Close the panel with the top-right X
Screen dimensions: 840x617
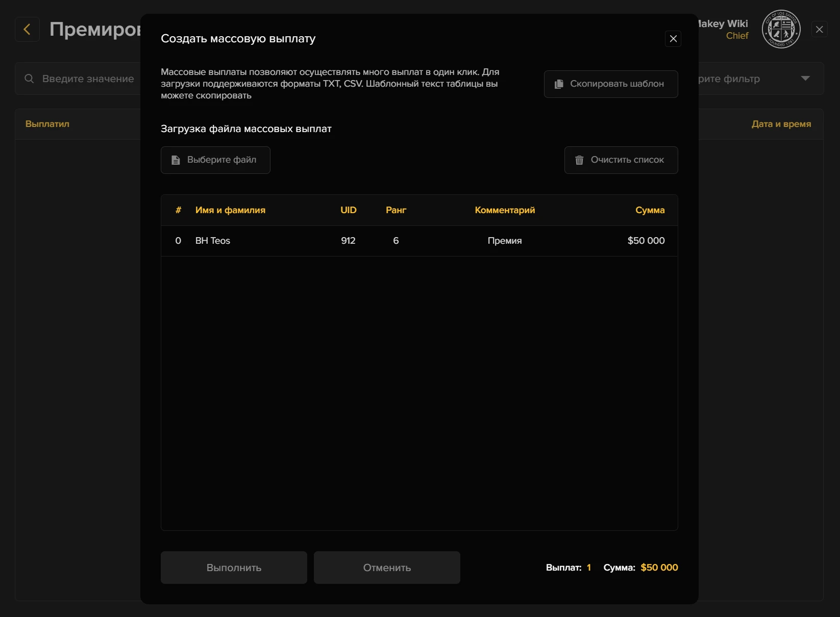[x=819, y=30]
